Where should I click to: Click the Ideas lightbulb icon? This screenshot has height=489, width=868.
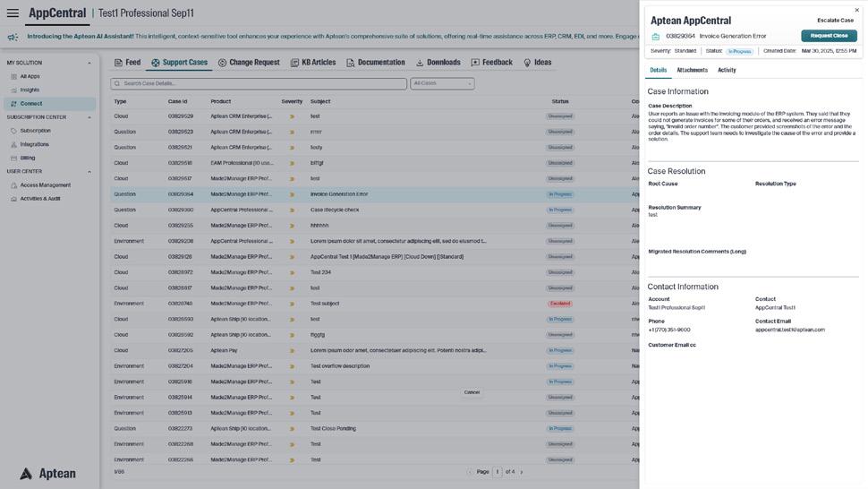click(527, 63)
